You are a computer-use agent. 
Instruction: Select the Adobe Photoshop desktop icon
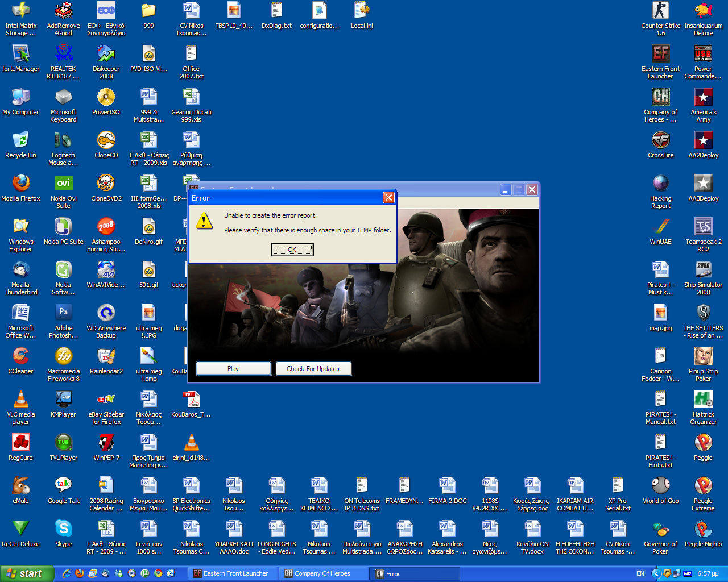(64, 321)
